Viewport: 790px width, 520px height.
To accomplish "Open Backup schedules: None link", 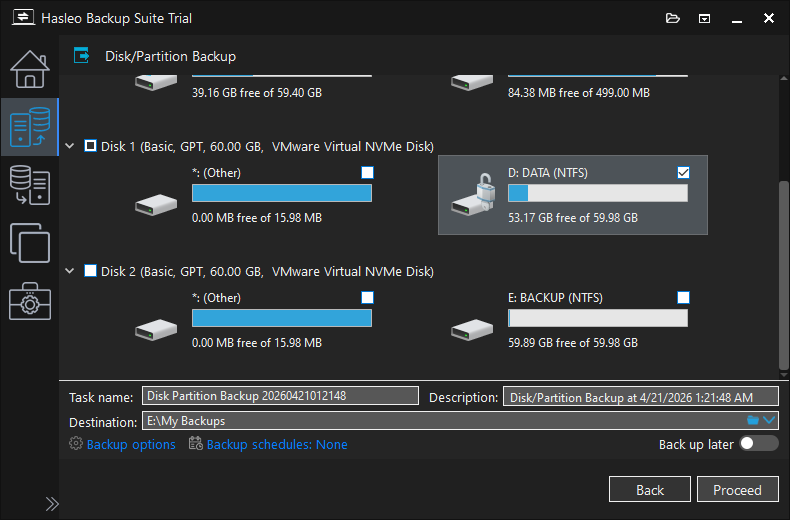I will [x=277, y=444].
